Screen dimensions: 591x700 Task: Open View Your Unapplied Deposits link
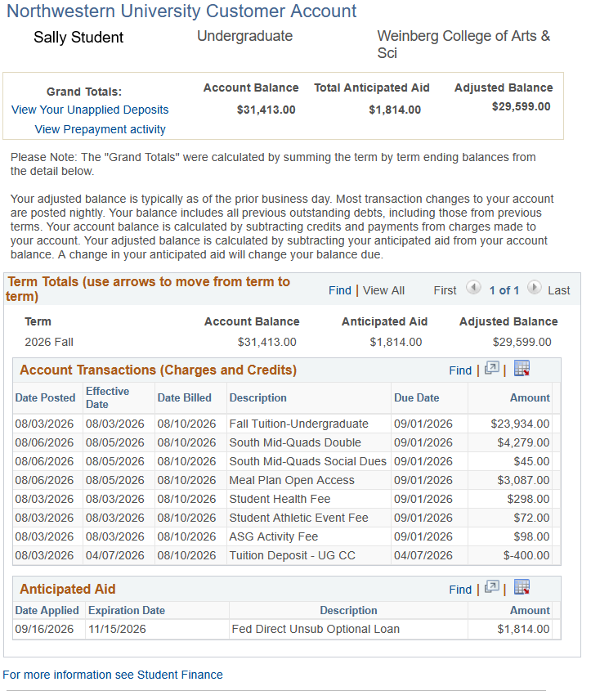click(90, 110)
